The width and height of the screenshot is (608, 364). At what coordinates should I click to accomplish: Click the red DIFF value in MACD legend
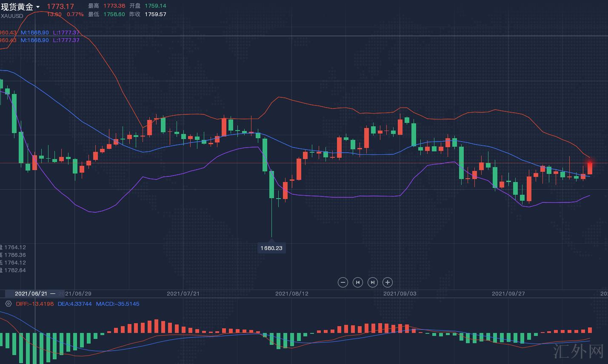pos(35,304)
